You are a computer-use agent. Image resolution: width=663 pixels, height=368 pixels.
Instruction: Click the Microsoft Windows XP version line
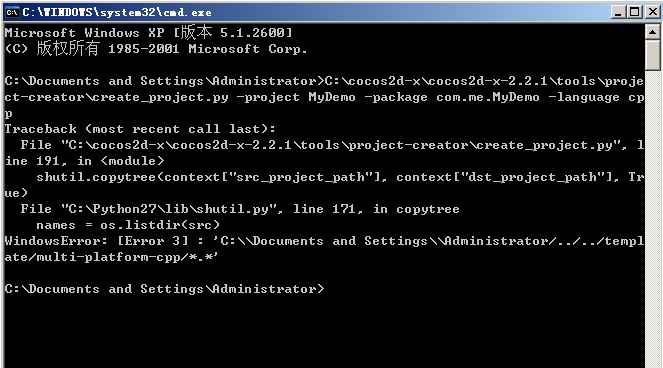148,33
